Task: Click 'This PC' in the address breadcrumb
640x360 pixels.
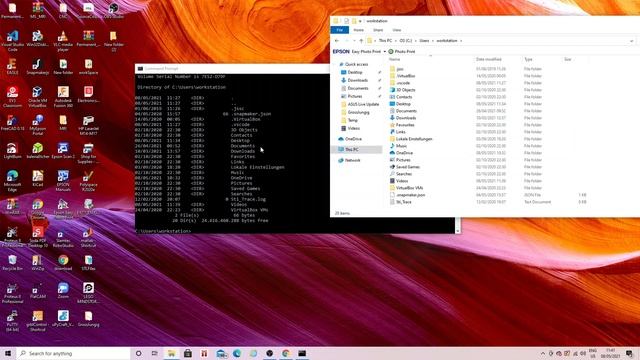Action: 385,41
